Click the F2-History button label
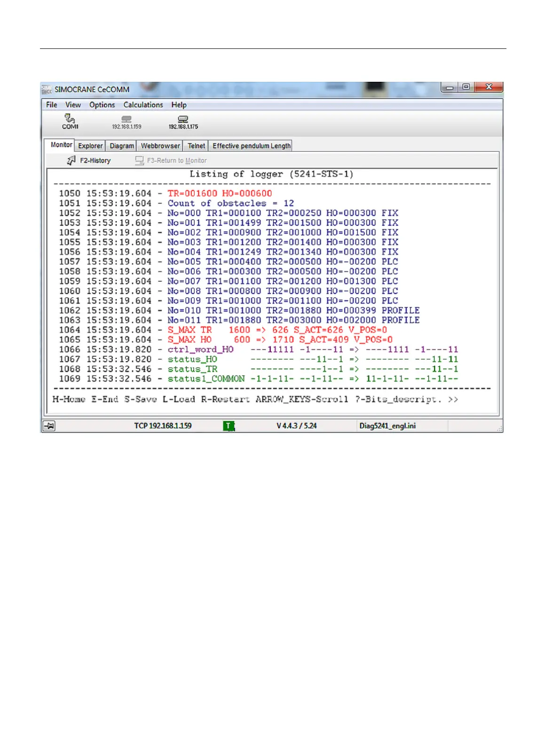The width and height of the screenshot is (560, 746). click(95, 161)
